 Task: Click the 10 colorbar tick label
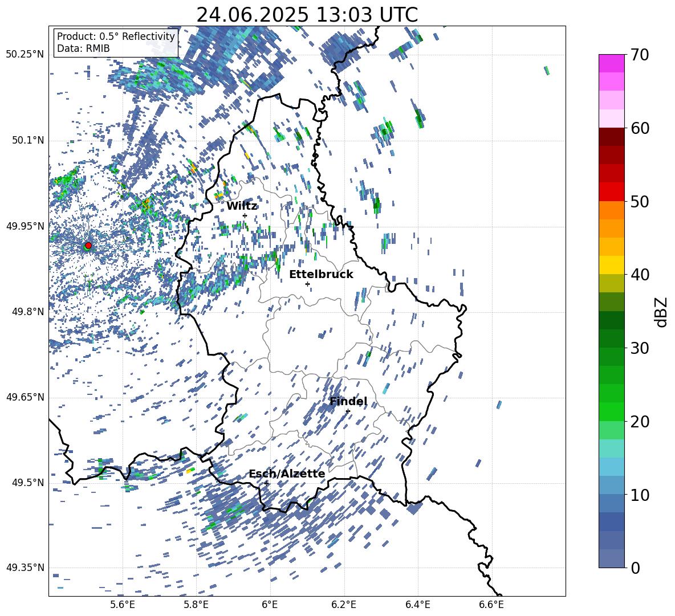click(x=640, y=495)
